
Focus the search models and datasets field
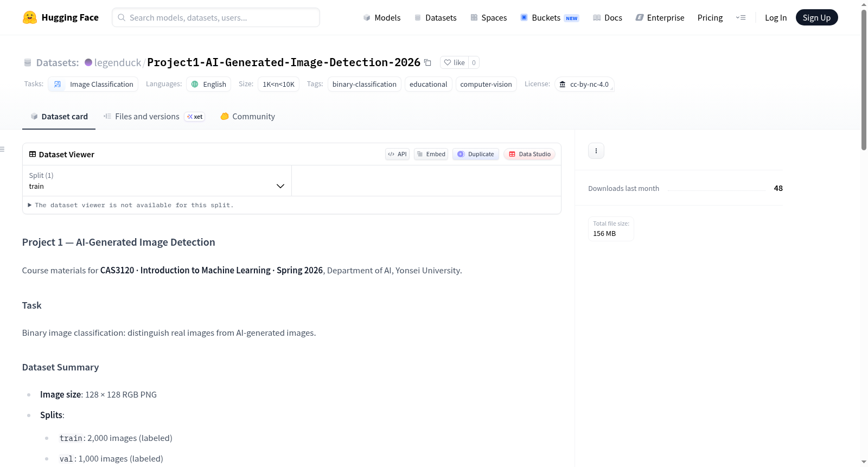click(216, 17)
